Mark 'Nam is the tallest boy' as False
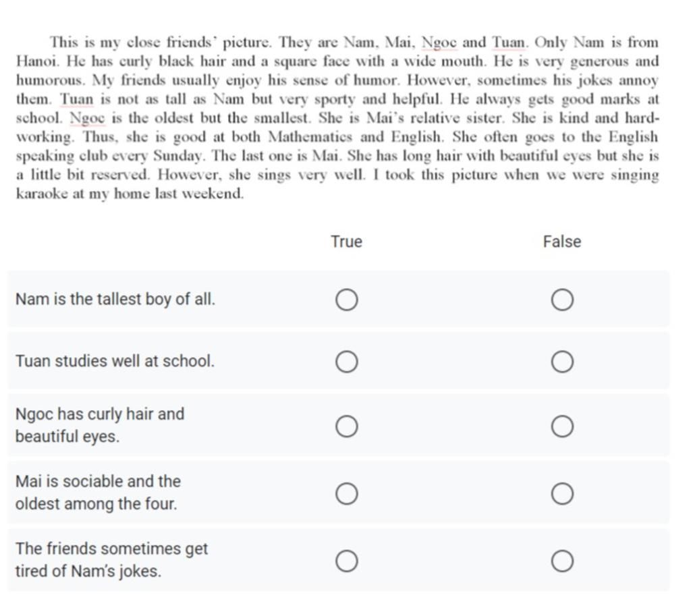 562,300
